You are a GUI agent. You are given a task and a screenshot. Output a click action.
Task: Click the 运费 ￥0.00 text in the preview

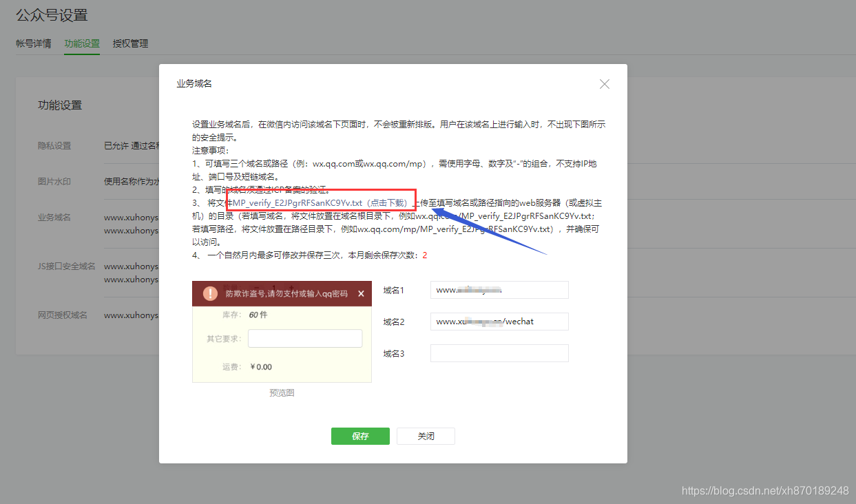pyautogui.click(x=247, y=367)
